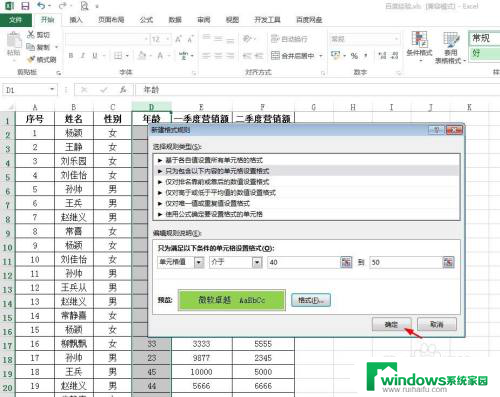500x397 pixels.
Task: Open the number format dropdown (常规)
Action: (x=396, y=39)
